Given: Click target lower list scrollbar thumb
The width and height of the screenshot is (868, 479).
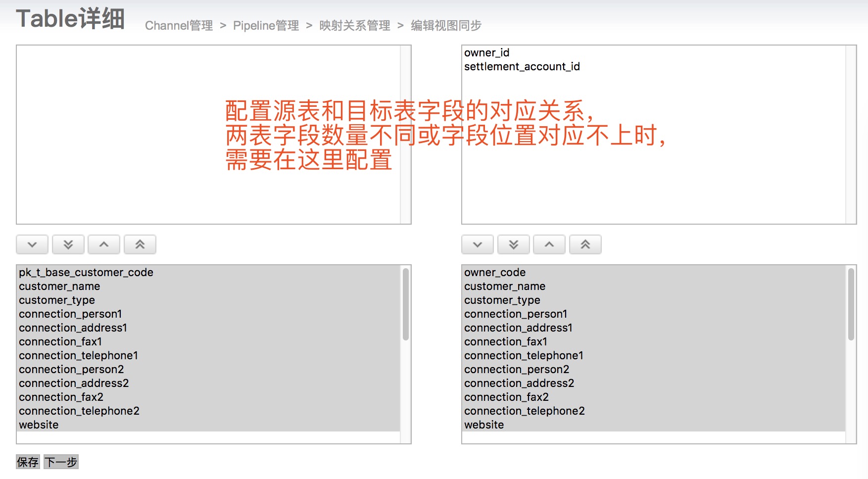Looking at the screenshot, I should (851, 304).
